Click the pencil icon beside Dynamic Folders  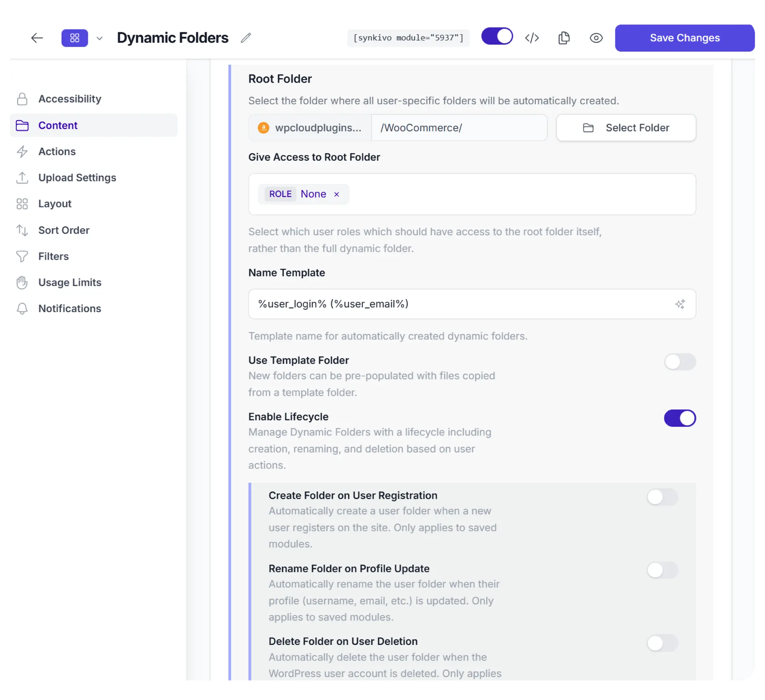click(246, 38)
